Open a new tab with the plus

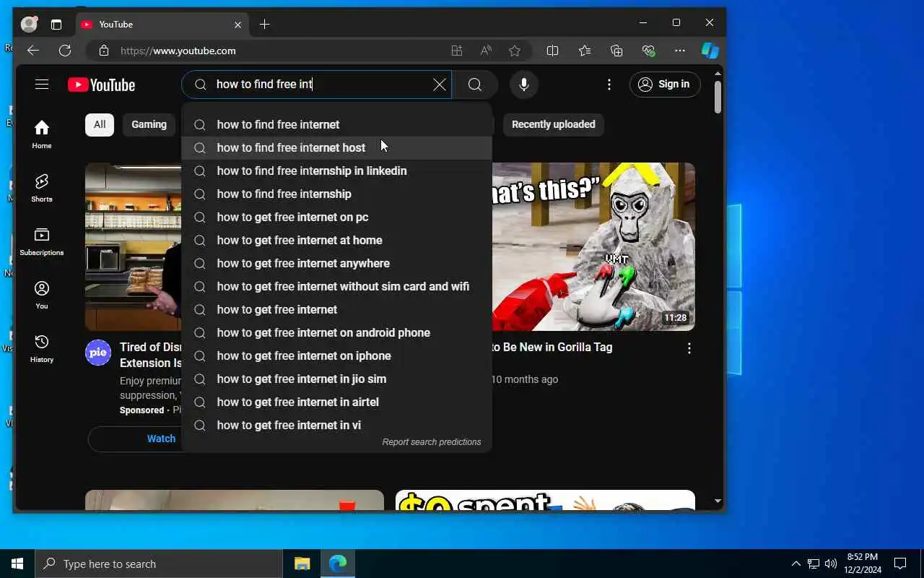click(x=265, y=25)
